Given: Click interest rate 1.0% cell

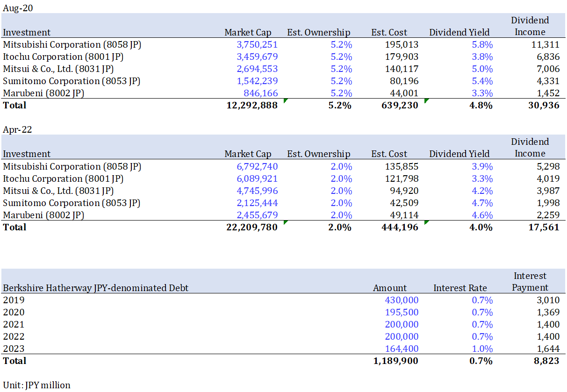Looking at the screenshot, I should [x=482, y=349].
